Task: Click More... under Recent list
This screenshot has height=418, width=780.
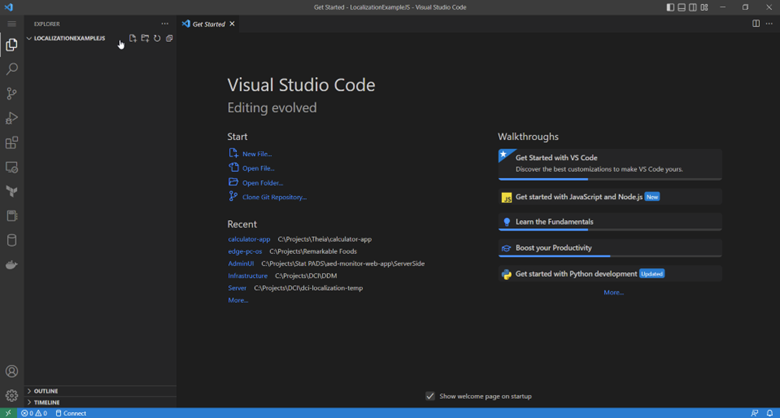Action: click(238, 300)
